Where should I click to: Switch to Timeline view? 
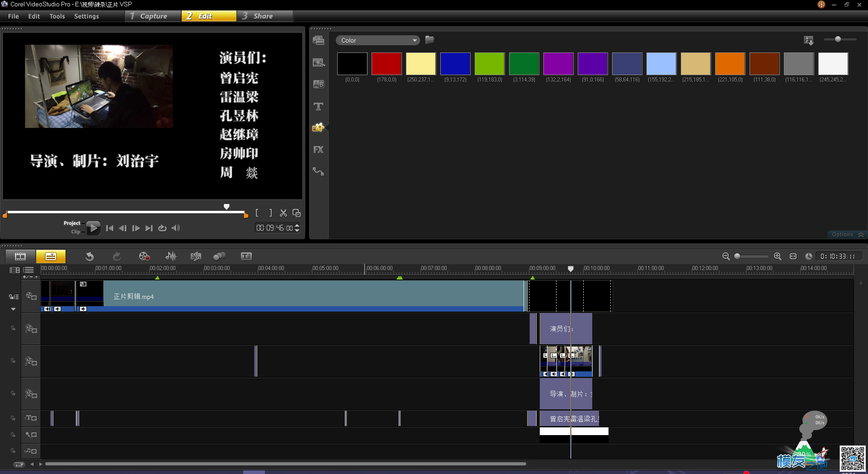click(x=51, y=256)
